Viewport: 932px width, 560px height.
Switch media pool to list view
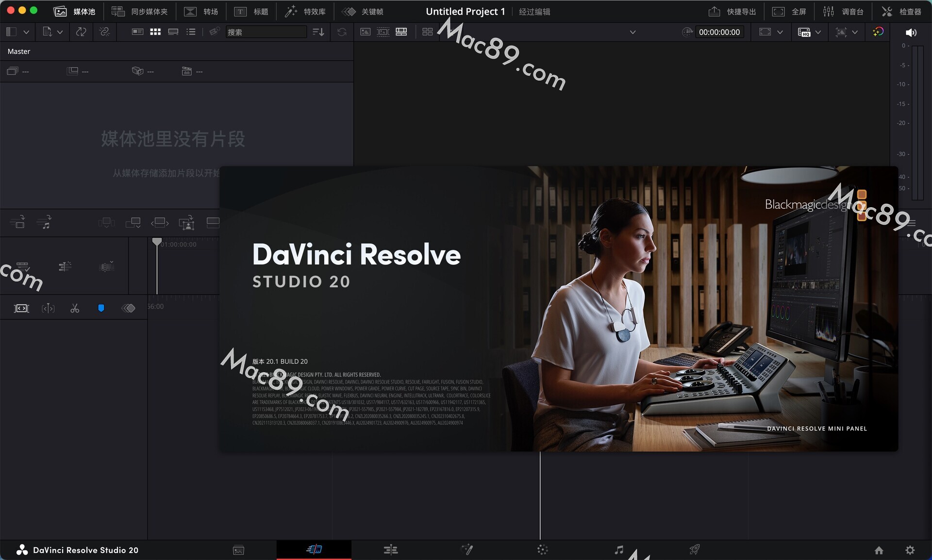pos(191,32)
